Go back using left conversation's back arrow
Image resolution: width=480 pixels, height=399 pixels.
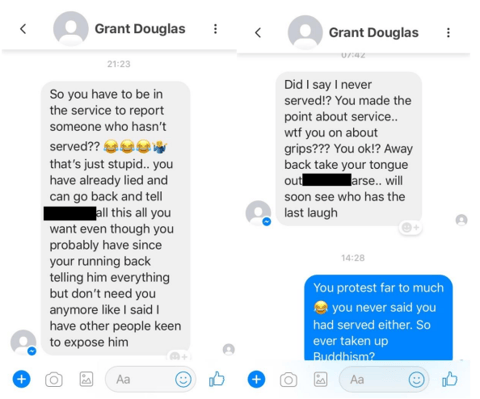coord(23,29)
